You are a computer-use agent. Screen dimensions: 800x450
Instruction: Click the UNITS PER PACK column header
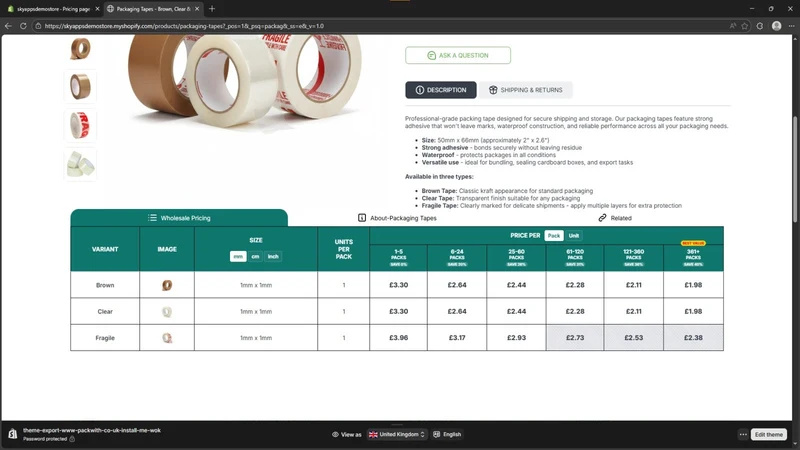pyautogui.click(x=343, y=249)
